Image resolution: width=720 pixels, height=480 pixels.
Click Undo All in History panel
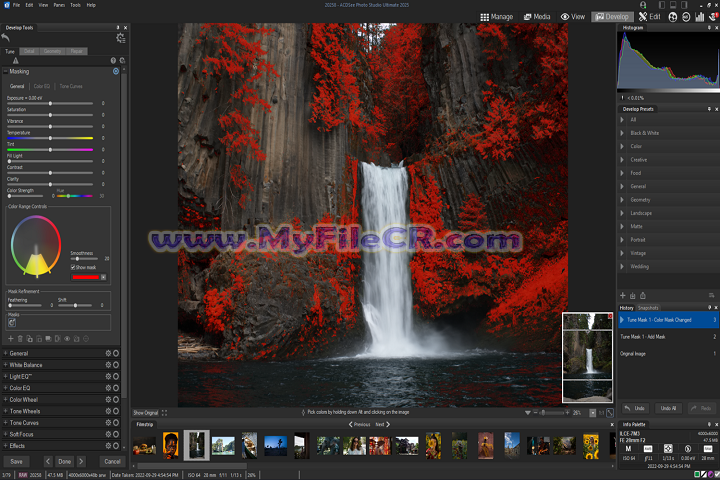click(668, 408)
